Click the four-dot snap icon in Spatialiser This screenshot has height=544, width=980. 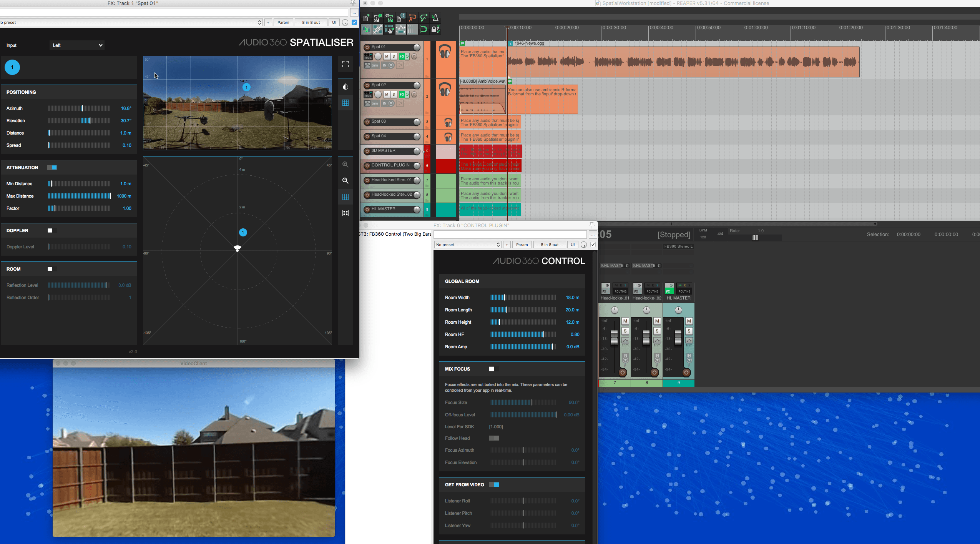(345, 213)
